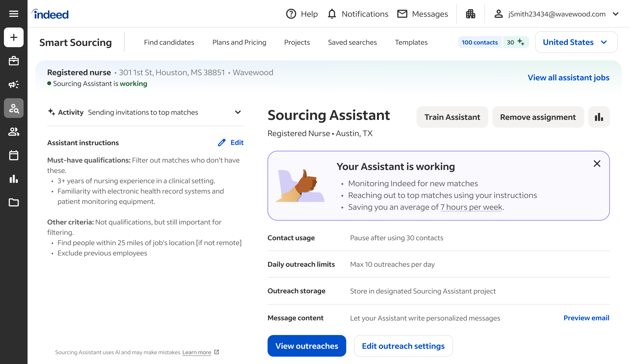Click the Notifications label
The height and width of the screenshot is (364, 631).
(x=365, y=14)
